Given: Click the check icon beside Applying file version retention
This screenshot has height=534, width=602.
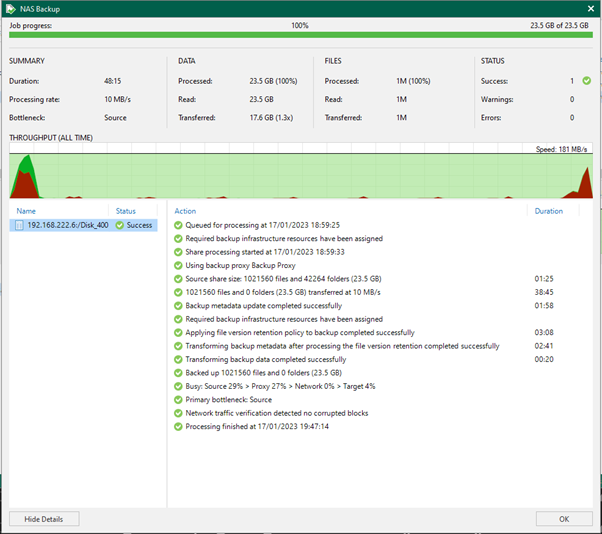Looking at the screenshot, I should [178, 332].
